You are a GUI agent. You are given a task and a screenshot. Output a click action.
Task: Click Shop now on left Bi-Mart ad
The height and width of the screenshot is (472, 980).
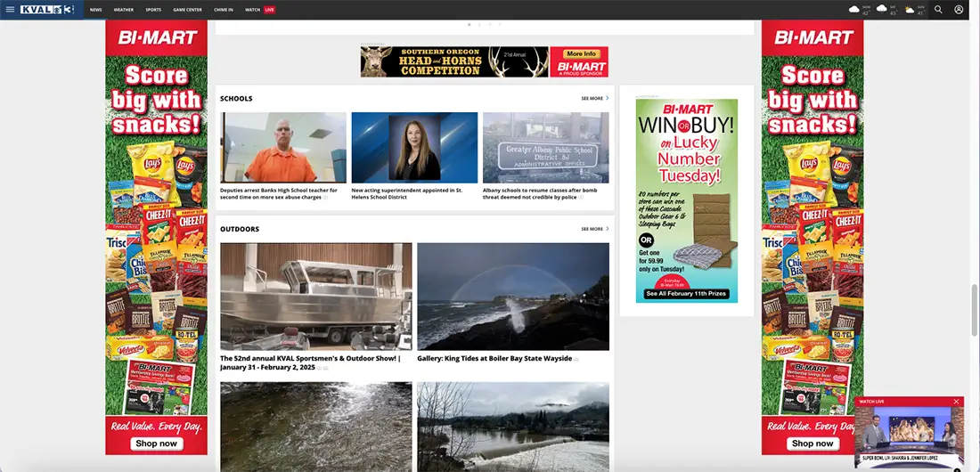tap(156, 444)
